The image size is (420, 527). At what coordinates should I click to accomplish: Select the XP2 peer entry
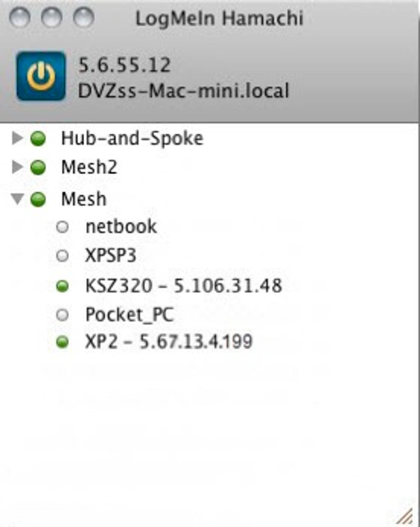point(168,342)
